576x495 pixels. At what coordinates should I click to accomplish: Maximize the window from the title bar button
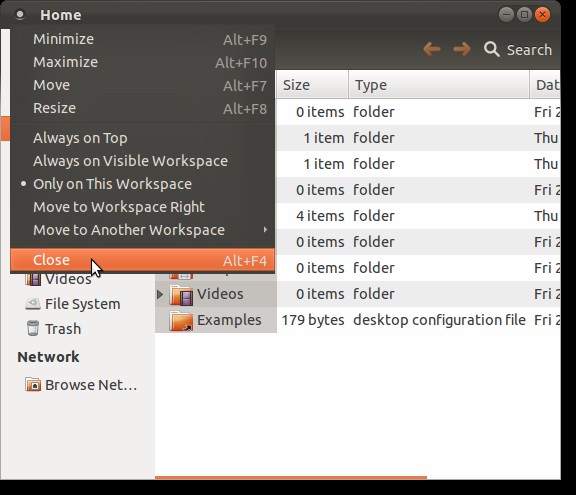[x=524, y=15]
